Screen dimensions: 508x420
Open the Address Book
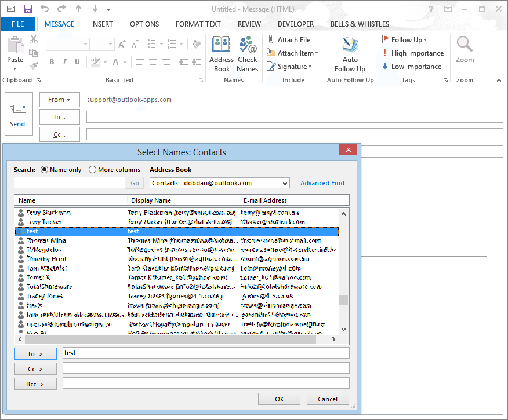222,54
